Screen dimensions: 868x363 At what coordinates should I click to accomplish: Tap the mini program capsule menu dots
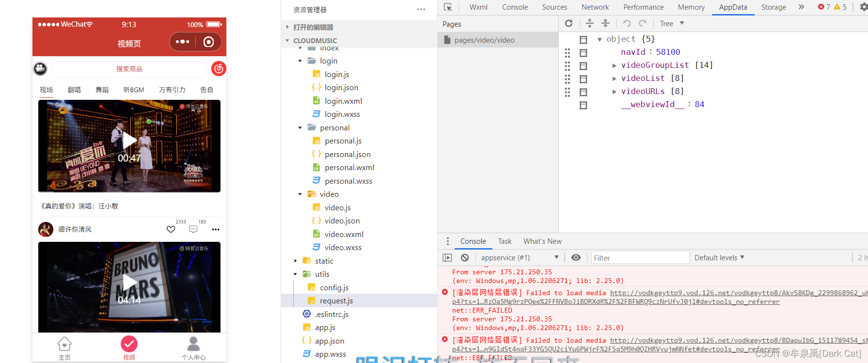[x=183, y=42]
